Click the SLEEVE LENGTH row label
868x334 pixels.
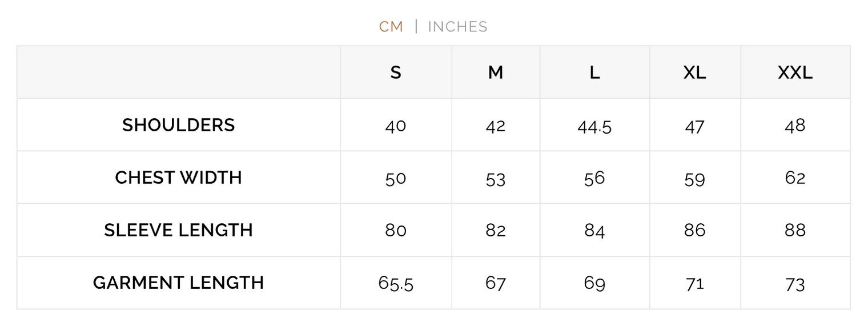click(x=179, y=230)
